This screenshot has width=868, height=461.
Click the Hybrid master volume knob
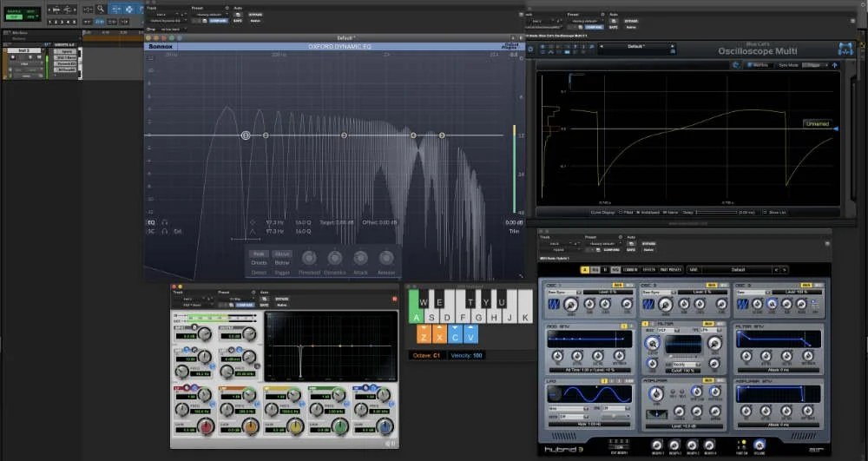tap(759, 445)
